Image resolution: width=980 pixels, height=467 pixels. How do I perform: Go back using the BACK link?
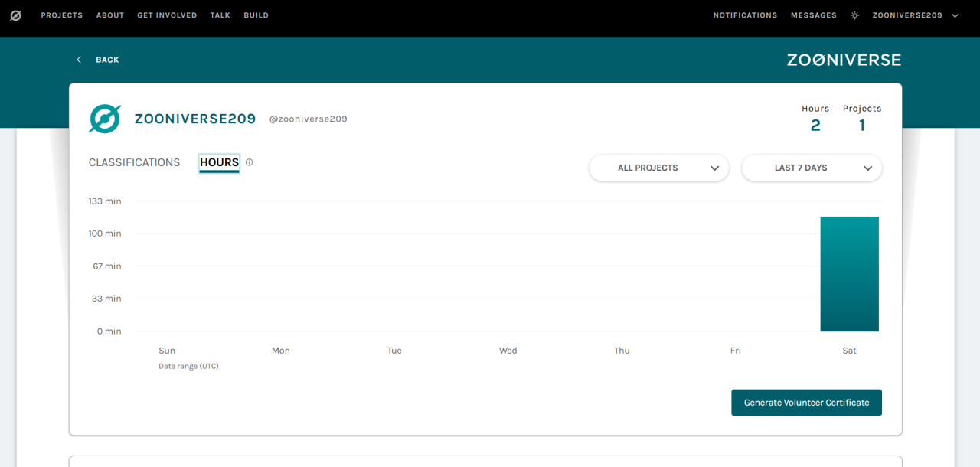click(107, 60)
